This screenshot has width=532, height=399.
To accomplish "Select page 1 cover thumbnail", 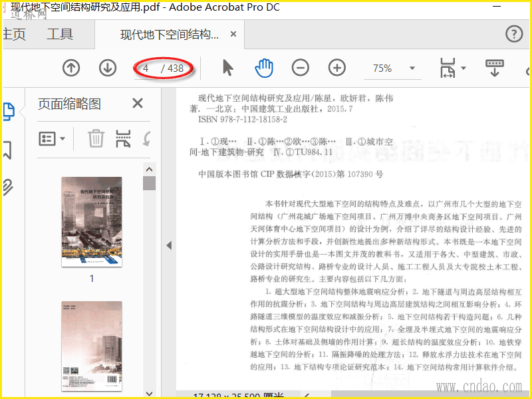I will 92,222.
